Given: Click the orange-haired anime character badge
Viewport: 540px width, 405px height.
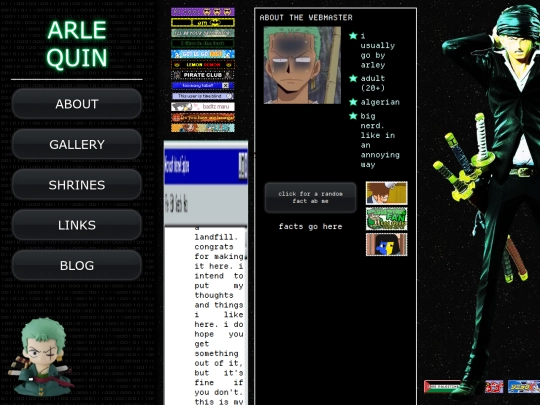Looking at the screenshot, I should point(203,128).
